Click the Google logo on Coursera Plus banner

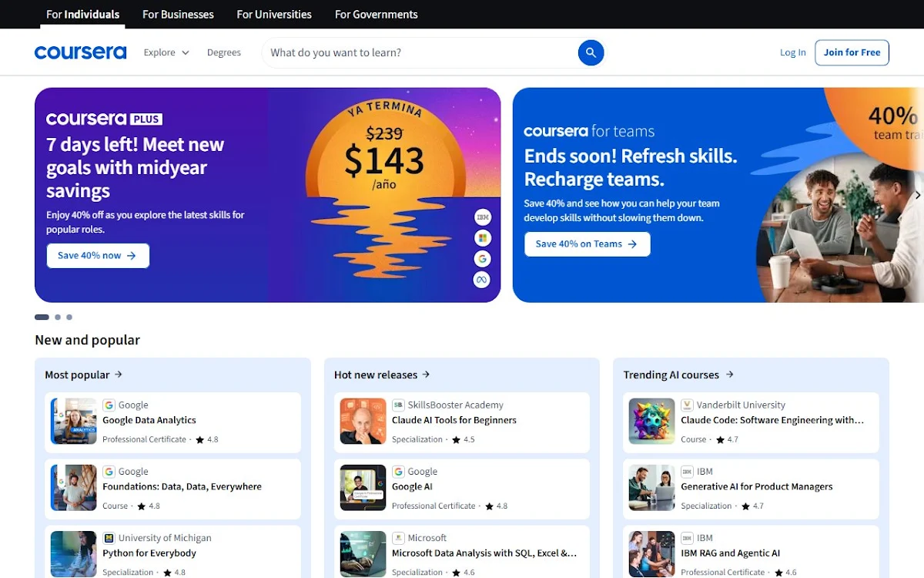coord(482,259)
